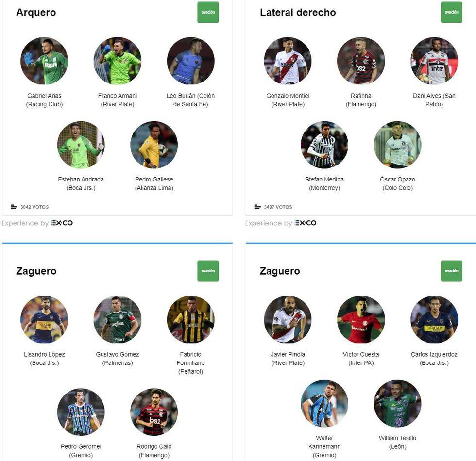
Task: Select Pedro Gallese's photo
Action: 154,145
